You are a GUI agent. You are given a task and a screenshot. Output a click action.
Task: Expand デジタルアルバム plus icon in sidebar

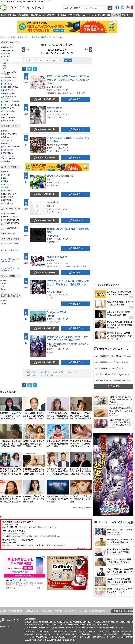click(x=2, y=78)
